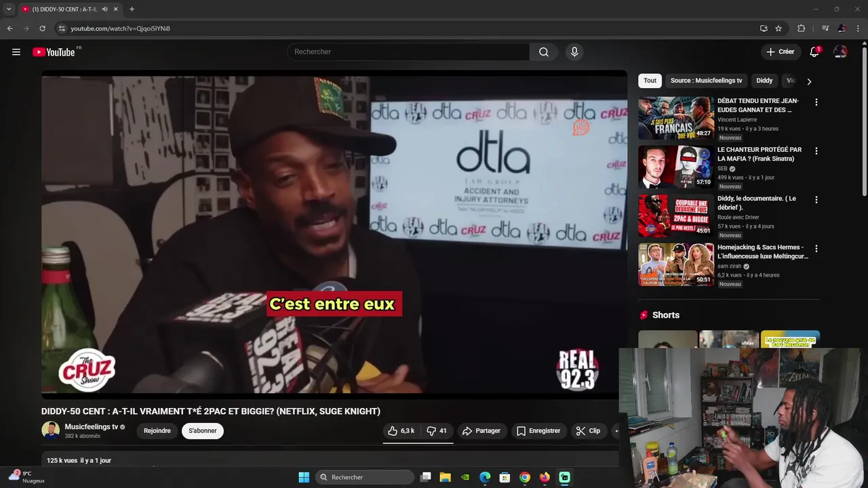Click the browser address bar URL

(x=121, y=28)
